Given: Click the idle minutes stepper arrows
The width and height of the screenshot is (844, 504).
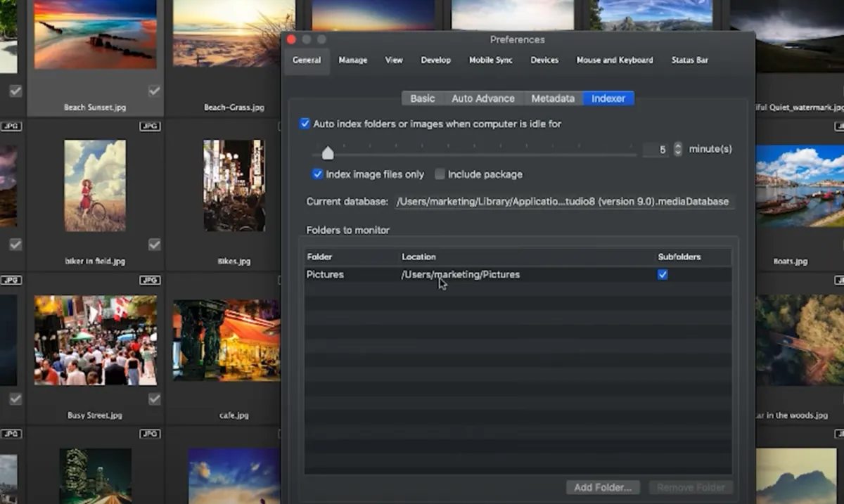Looking at the screenshot, I should (678, 149).
